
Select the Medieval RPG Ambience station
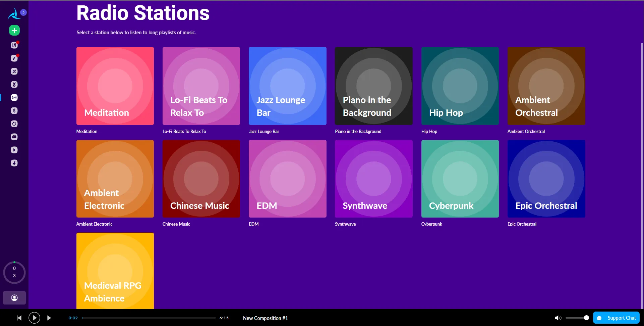pyautogui.click(x=115, y=271)
